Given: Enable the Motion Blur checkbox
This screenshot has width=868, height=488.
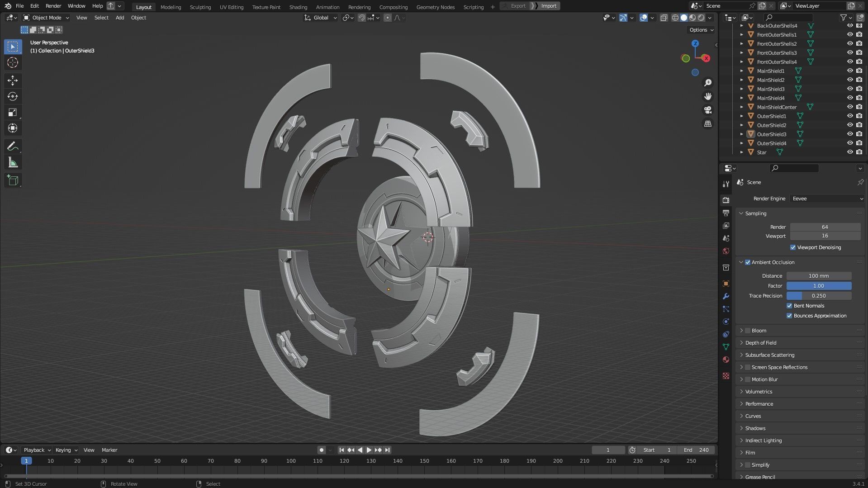Looking at the screenshot, I should (748, 379).
